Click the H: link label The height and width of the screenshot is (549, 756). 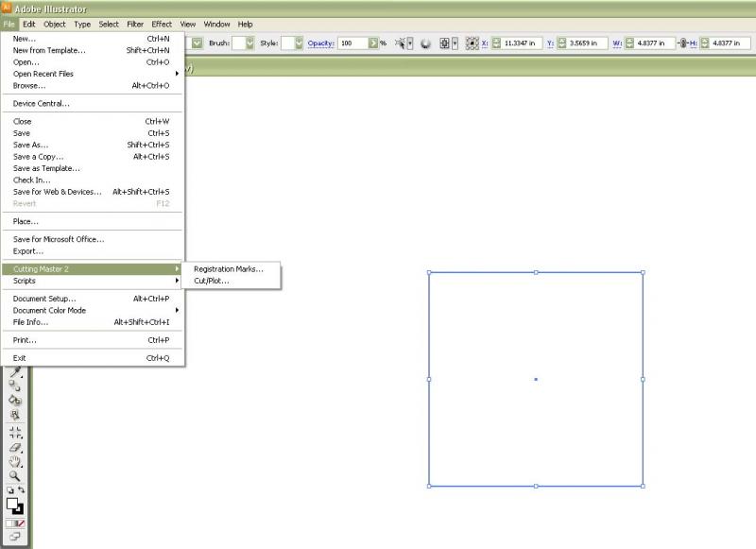click(x=694, y=43)
